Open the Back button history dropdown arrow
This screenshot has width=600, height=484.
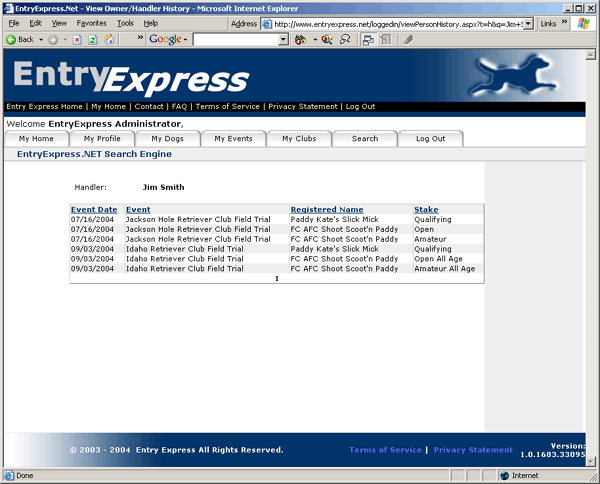[41, 40]
